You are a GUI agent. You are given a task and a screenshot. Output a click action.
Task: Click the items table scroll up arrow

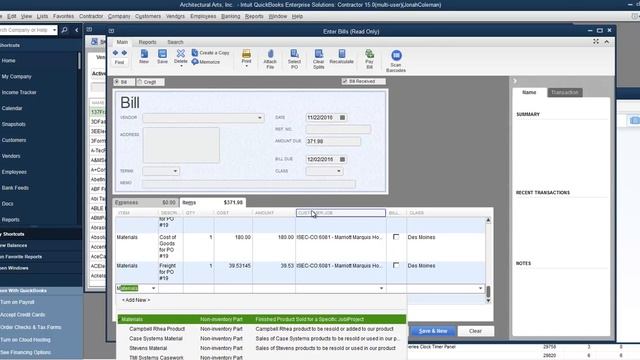(x=488, y=220)
